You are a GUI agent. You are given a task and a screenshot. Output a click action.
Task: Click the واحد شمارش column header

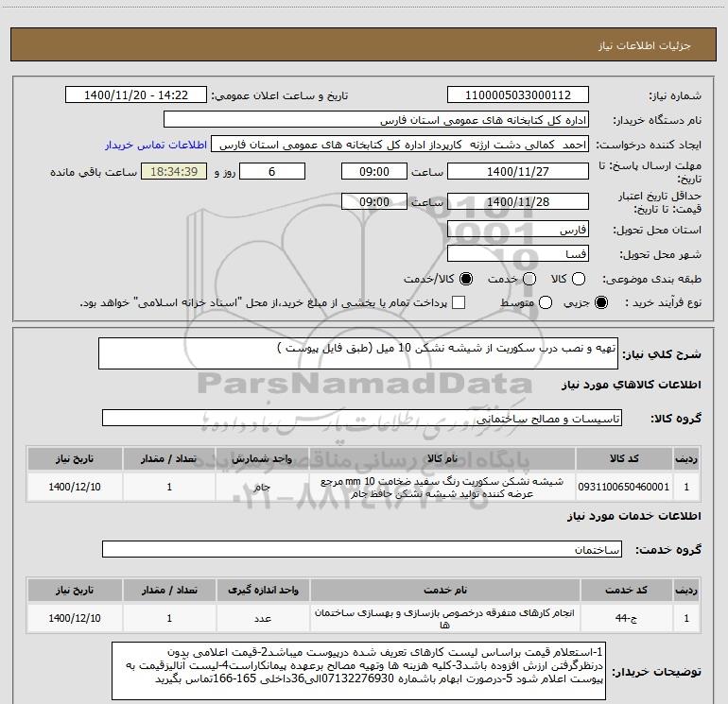pos(262,458)
